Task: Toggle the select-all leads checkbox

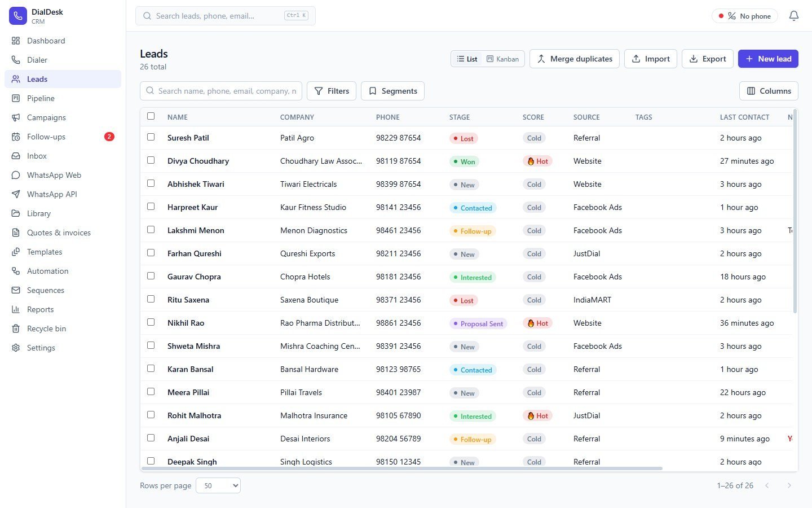Action: [x=151, y=116]
